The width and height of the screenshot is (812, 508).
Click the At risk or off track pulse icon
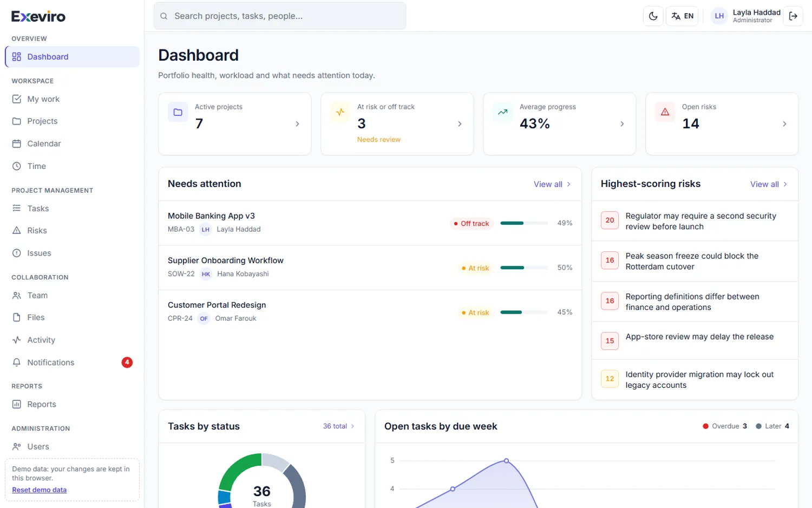pyautogui.click(x=340, y=112)
